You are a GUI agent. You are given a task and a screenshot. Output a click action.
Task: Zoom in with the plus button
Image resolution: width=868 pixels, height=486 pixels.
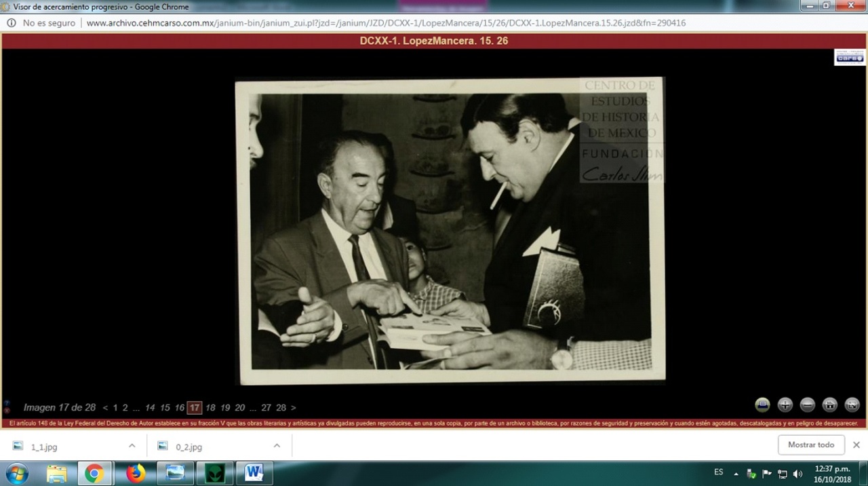coord(785,405)
